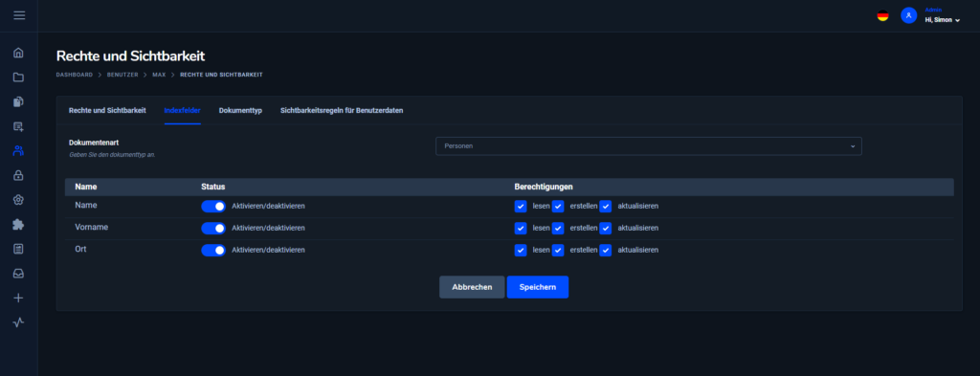980x376 pixels.
Task: Go to BENUTZER breadcrumb link
Action: click(x=122, y=75)
